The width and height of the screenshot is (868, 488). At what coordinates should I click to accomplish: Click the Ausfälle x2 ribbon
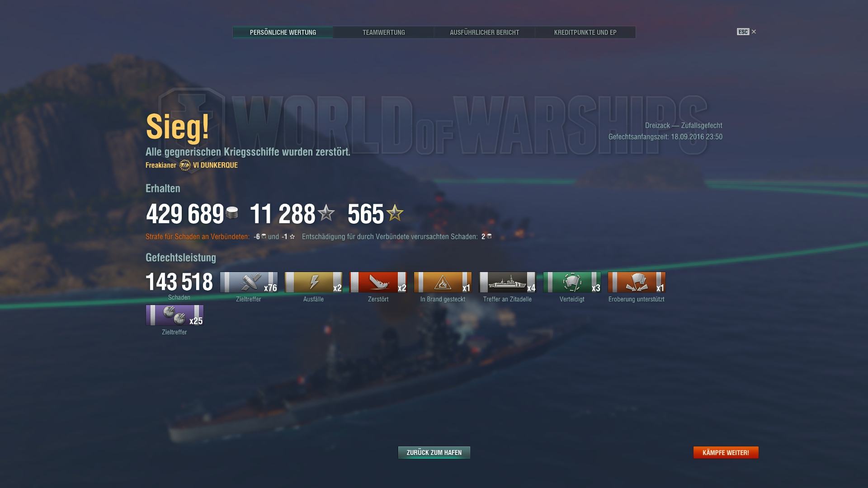click(x=313, y=282)
